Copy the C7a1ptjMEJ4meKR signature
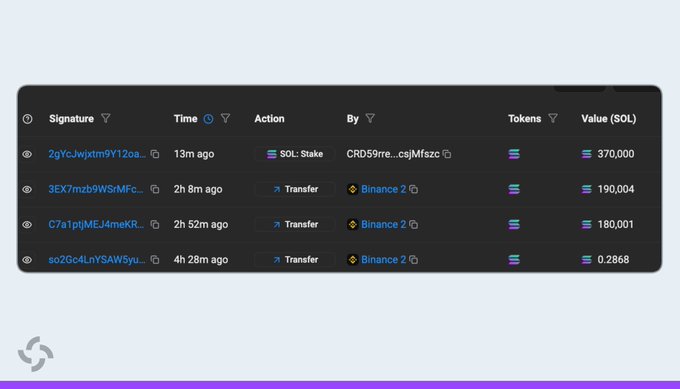 [x=155, y=224]
